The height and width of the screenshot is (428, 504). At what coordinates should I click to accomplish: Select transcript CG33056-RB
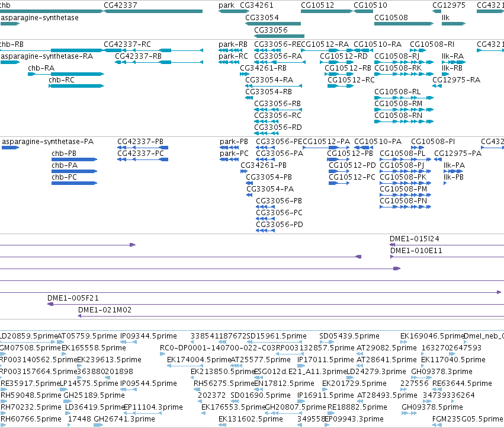click(277, 104)
